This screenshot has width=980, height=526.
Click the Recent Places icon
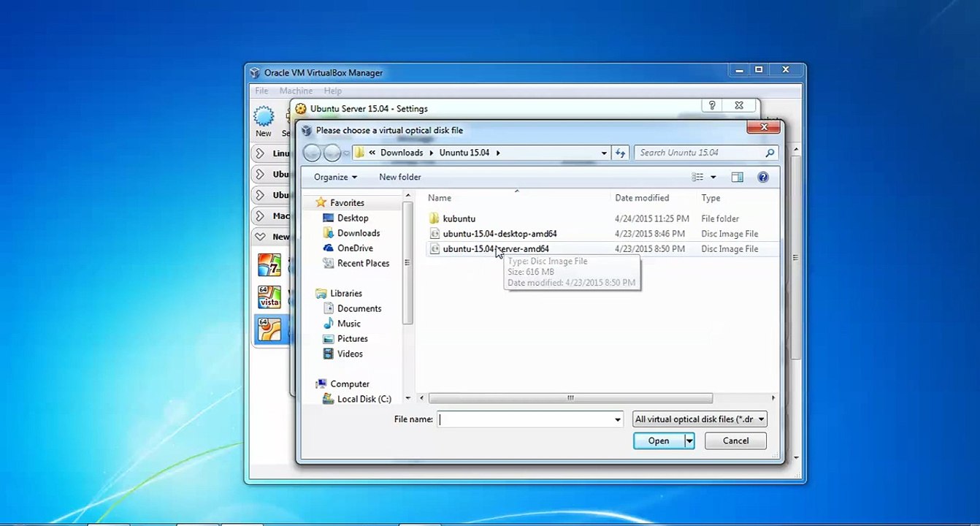[328, 263]
